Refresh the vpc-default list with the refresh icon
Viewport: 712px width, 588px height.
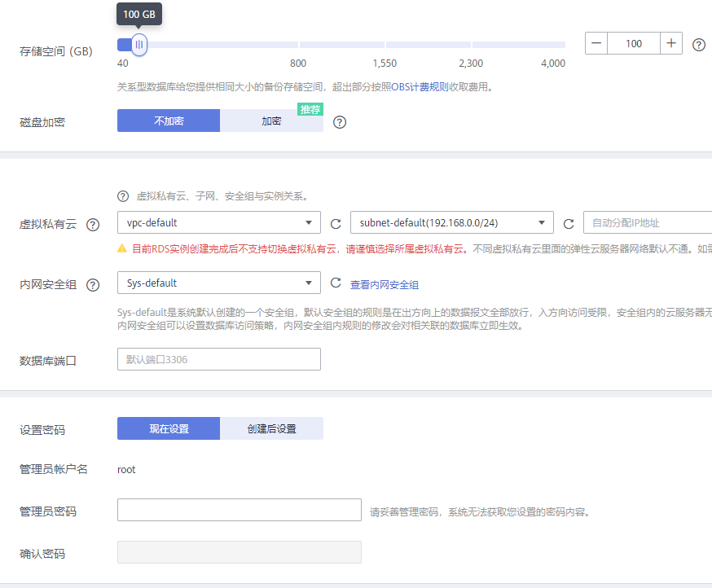click(334, 222)
